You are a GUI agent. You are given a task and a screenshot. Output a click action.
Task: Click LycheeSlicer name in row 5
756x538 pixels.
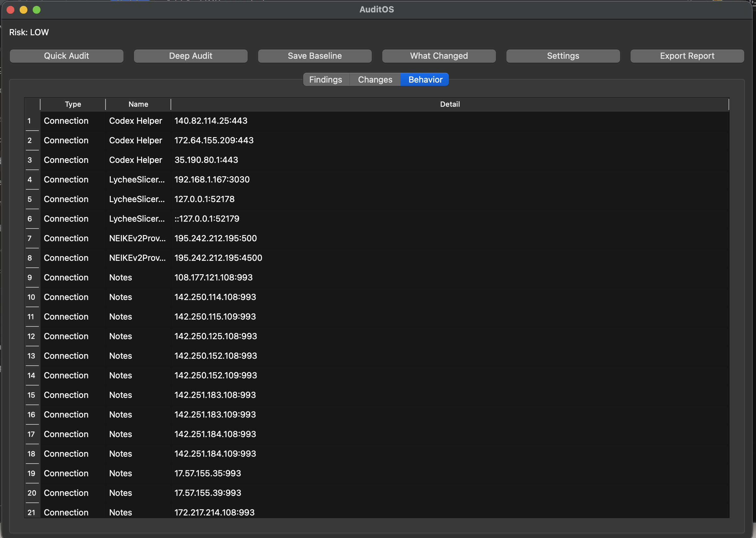click(x=138, y=199)
